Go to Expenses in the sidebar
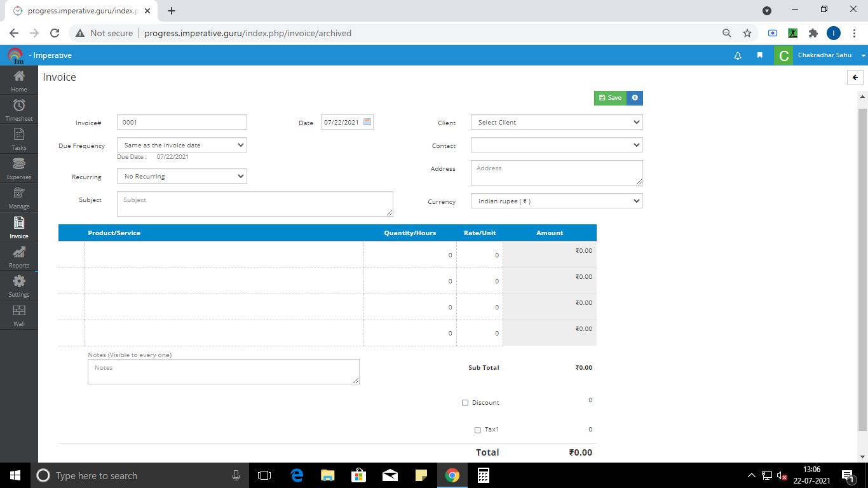The width and height of the screenshot is (868, 488). tap(19, 168)
